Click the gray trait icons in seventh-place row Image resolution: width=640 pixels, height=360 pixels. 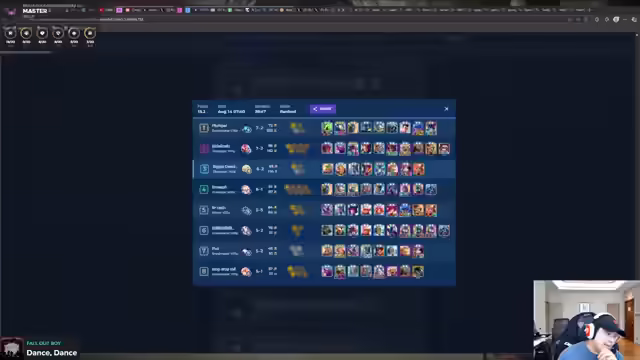click(x=297, y=251)
